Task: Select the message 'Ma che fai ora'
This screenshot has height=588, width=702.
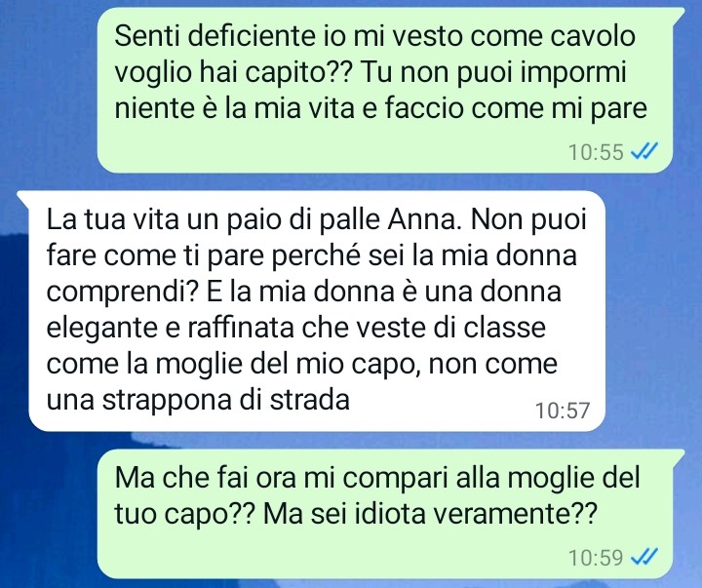Action: pyautogui.click(x=386, y=513)
